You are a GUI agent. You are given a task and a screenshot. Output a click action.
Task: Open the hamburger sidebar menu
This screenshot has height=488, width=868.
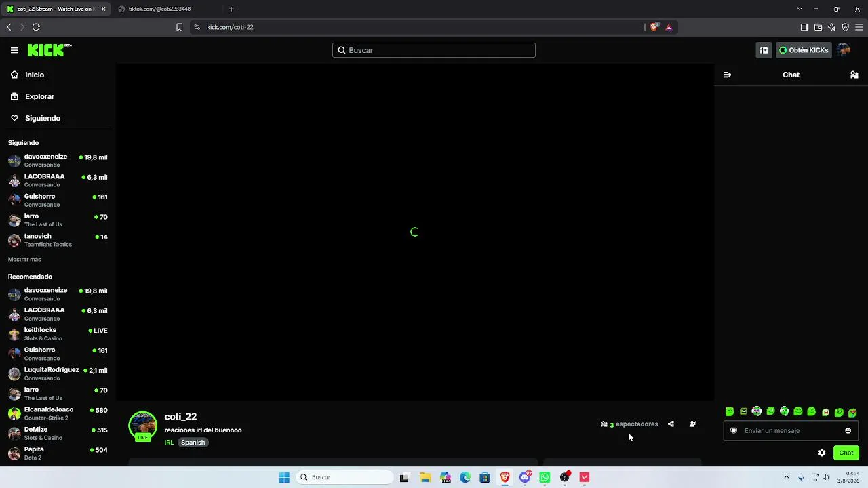coord(14,50)
